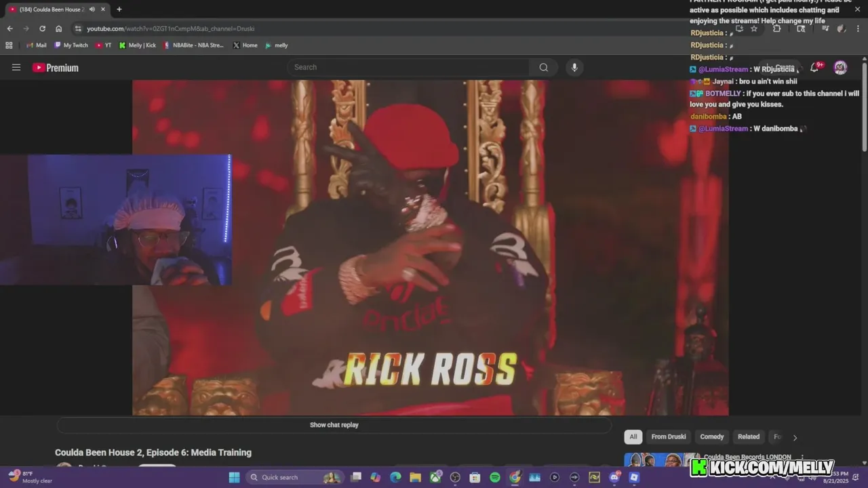Viewport: 868px width, 488px height.
Task: Click the page vertical scrollbar
Action: pyautogui.click(x=864, y=108)
